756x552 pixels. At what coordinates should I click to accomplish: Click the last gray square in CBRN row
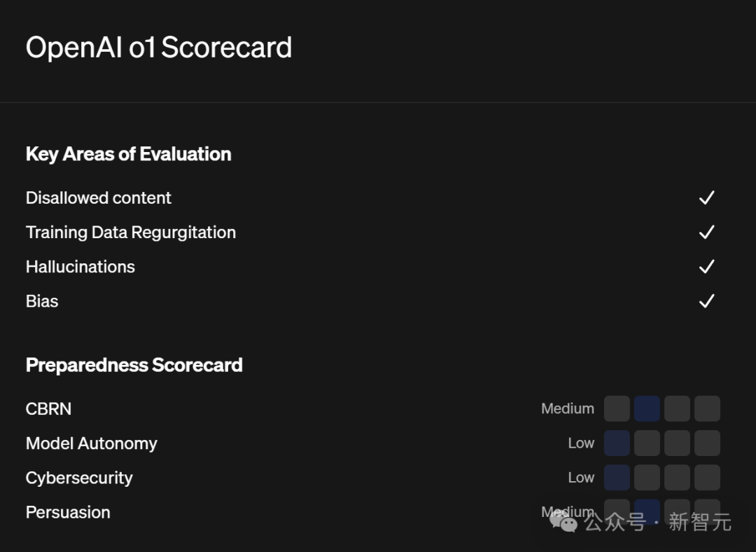pos(707,408)
